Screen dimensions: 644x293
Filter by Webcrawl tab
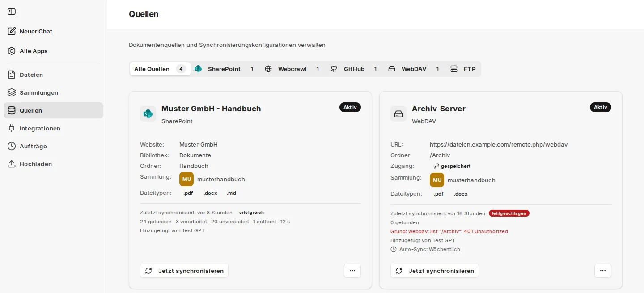coord(294,69)
